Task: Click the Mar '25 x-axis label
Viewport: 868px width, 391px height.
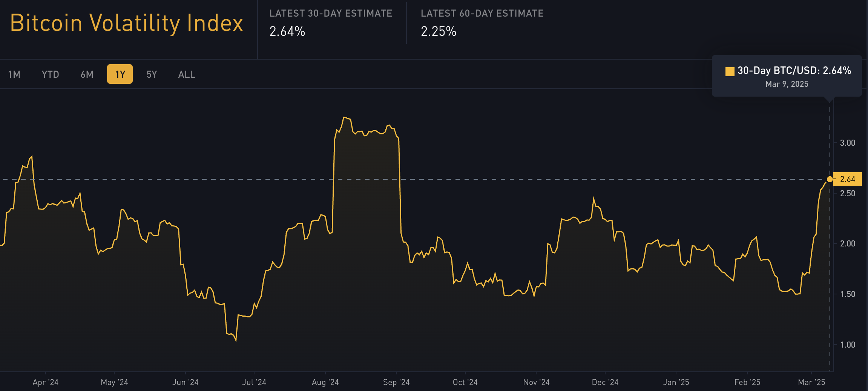Action: (x=812, y=382)
